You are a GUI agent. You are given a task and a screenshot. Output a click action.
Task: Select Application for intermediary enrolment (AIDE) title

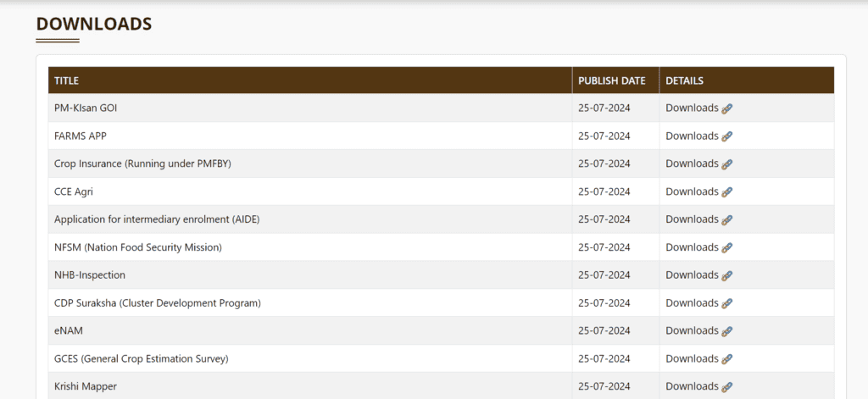tap(157, 219)
